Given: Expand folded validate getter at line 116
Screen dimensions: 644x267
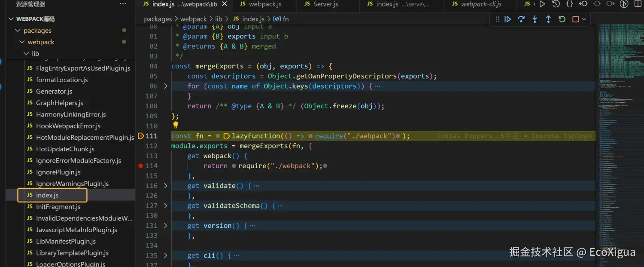Looking at the screenshot, I should [166, 186].
